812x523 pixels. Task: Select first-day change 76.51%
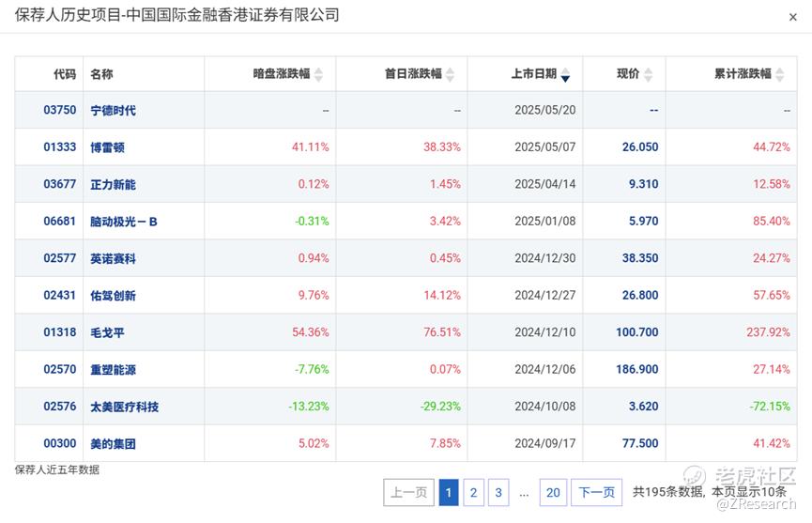(442, 332)
